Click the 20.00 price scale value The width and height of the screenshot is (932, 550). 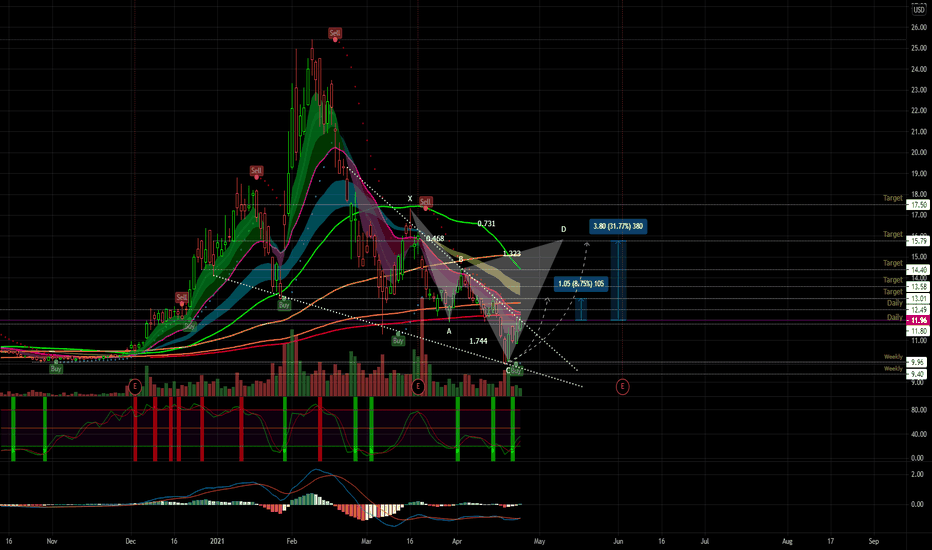coord(919,152)
